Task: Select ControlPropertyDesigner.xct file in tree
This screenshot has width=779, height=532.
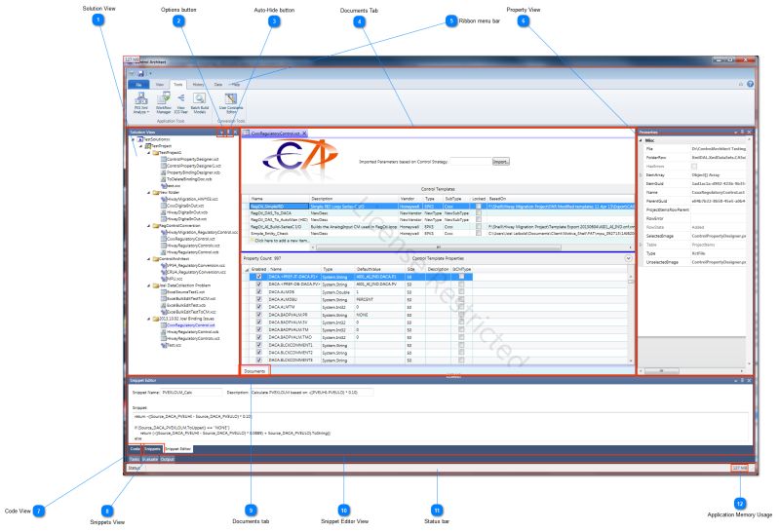Action: [x=190, y=159]
